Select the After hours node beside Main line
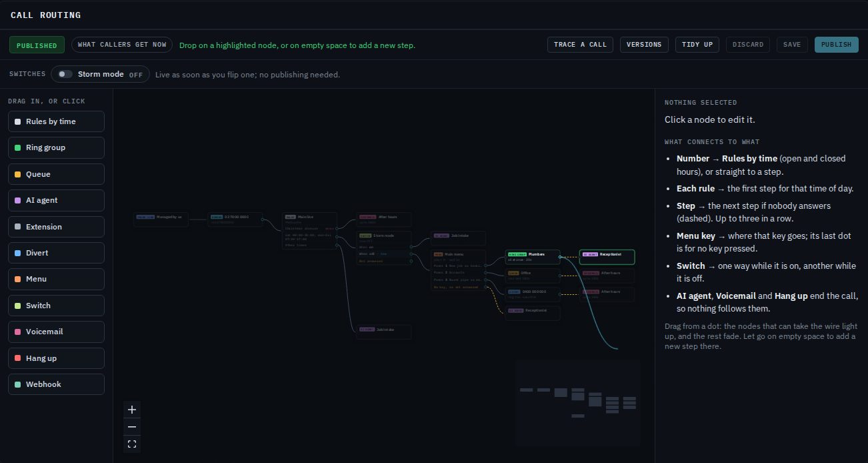This screenshot has height=463, width=868. click(x=384, y=219)
